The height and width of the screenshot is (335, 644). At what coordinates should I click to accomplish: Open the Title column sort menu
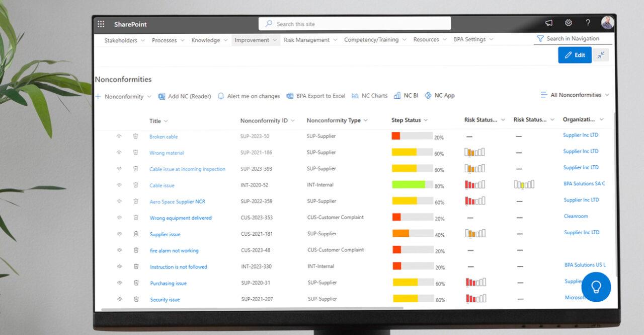[166, 121]
